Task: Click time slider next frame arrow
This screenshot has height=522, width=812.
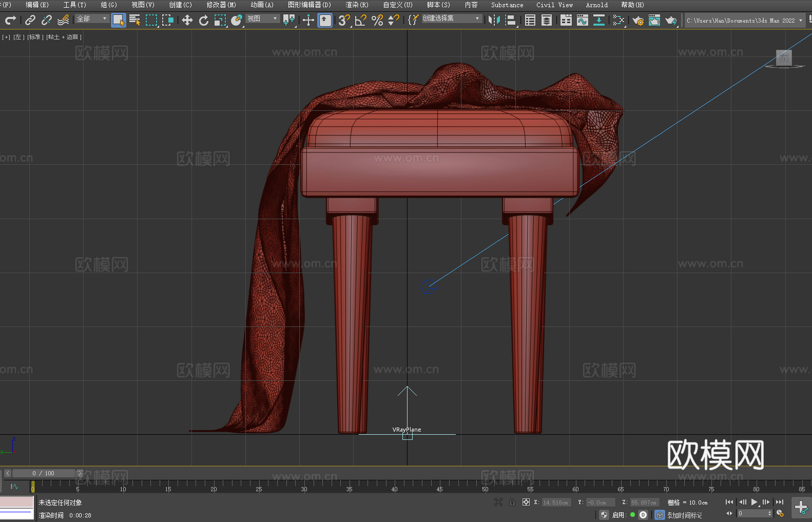Action: (x=80, y=473)
